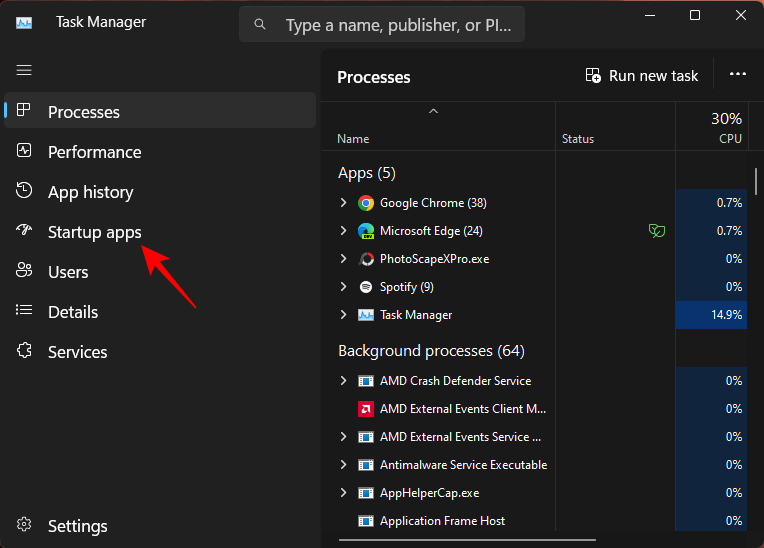Open the Settings gear icon

tap(25, 525)
